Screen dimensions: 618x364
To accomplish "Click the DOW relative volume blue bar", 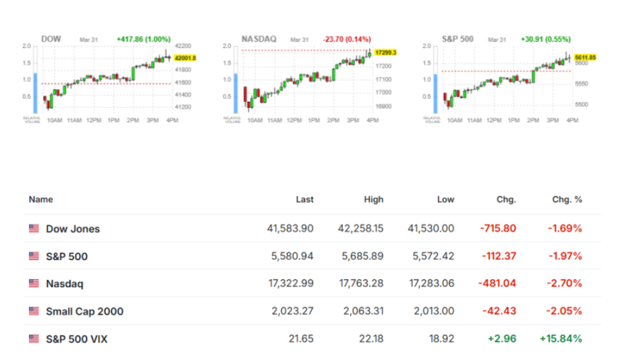I will (35, 94).
